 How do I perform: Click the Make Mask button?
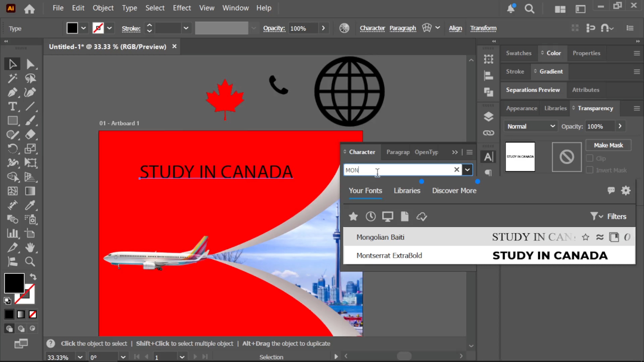pos(608,145)
